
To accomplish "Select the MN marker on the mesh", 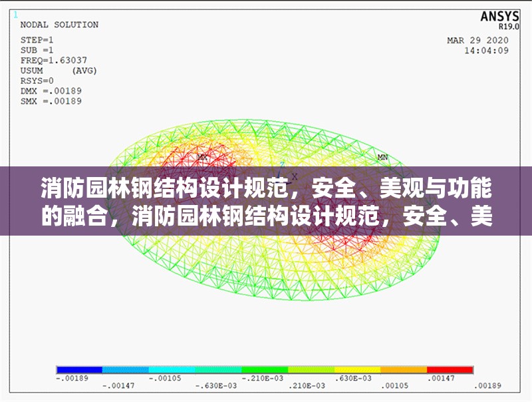I will pyautogui.click(x=382, y=157).
